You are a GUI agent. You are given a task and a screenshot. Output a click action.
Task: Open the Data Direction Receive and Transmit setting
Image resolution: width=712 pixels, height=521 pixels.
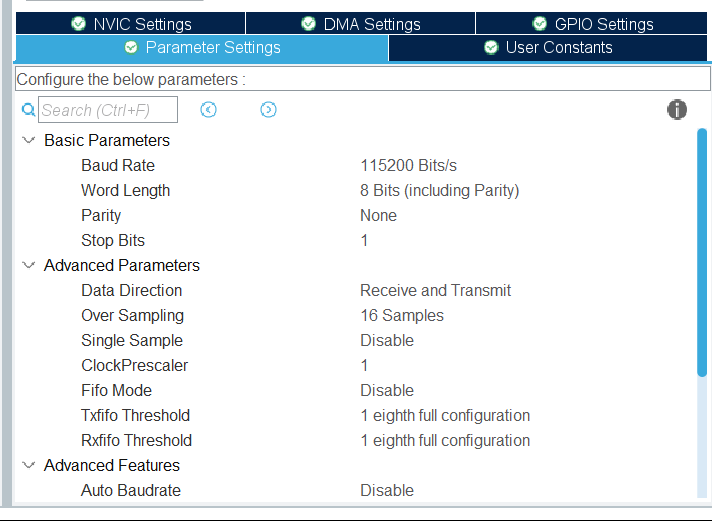click(x=435, y=291)
